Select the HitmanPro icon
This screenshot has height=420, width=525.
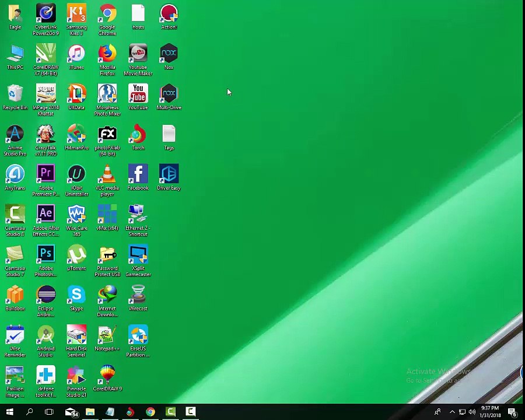(76, 134)
